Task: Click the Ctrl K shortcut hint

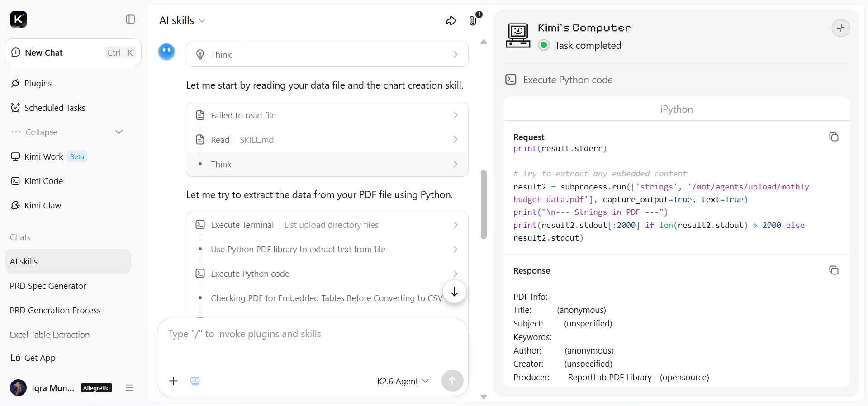Action: click(x=120, y=52)
